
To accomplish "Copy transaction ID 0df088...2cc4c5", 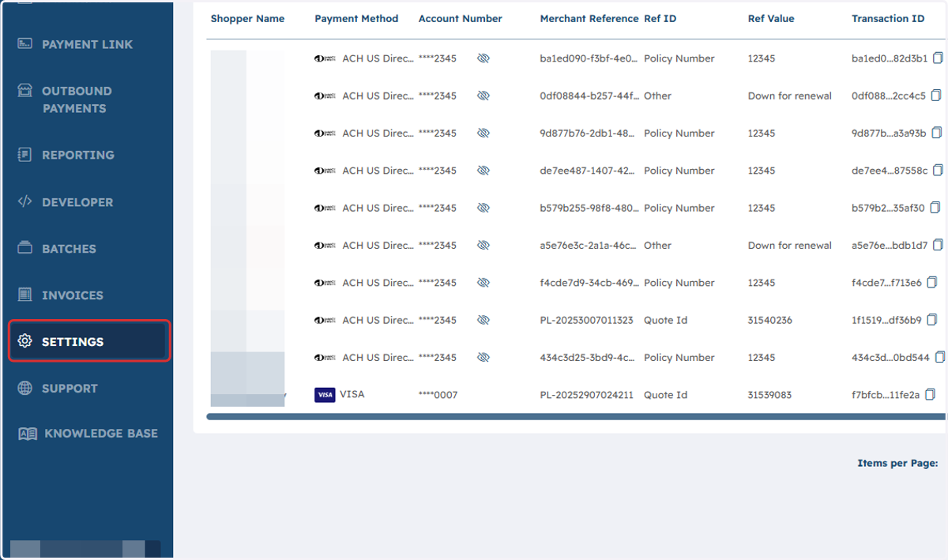I will coord(935,96).
